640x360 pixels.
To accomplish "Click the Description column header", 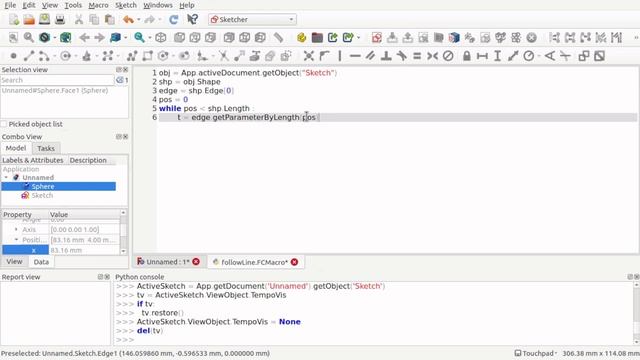I will pos(88,160).
